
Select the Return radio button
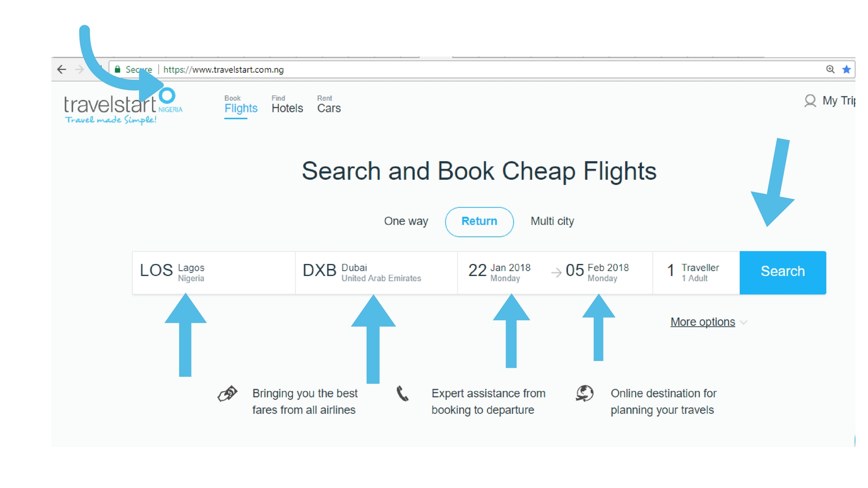point(479,221)
